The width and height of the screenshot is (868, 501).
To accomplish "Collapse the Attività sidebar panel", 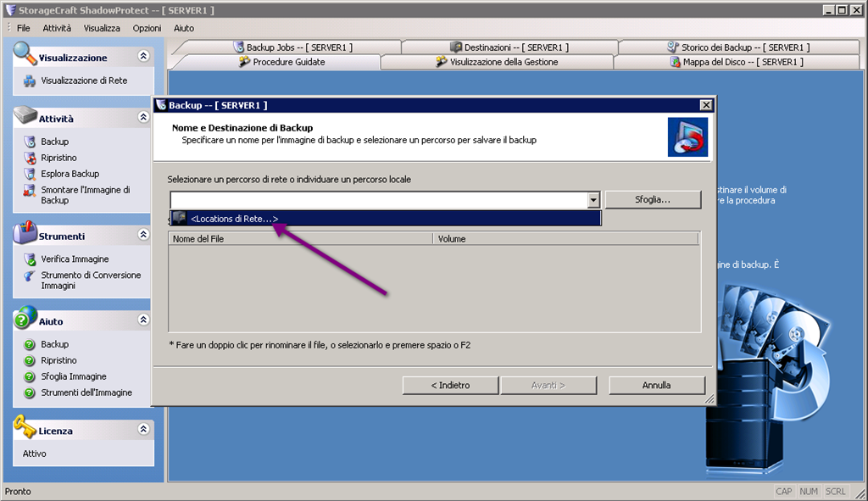I will coord(143,117).
